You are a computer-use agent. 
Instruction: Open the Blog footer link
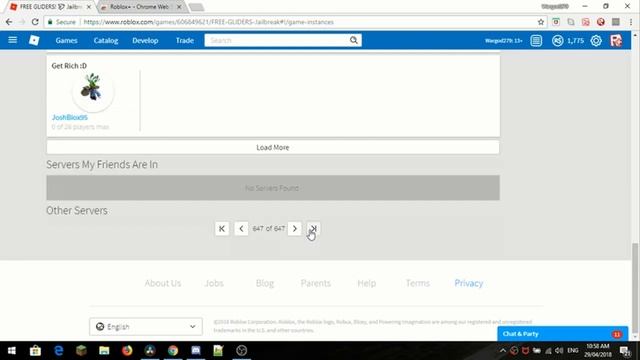click(264, 283)
